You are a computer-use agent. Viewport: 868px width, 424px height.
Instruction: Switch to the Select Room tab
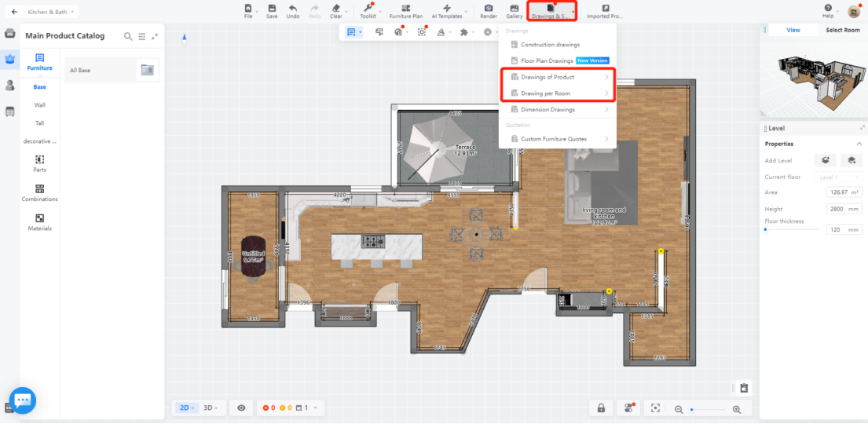(x=842, y=30)
